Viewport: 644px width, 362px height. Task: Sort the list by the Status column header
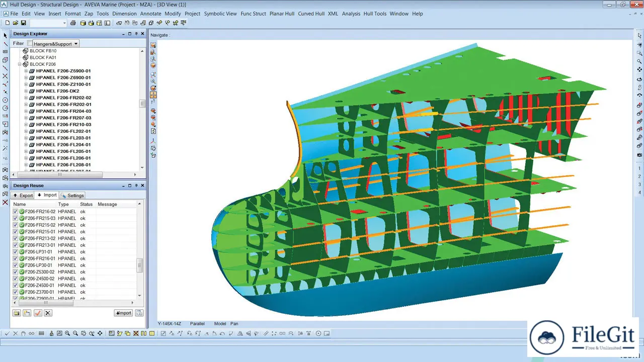(87, 204)
